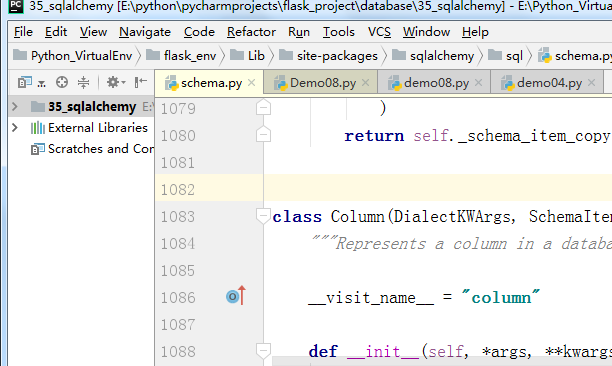Collapse the code fold marker at line 1080
Image resolution: width=612 pixels, height=366 pixels.
point(263,135)
